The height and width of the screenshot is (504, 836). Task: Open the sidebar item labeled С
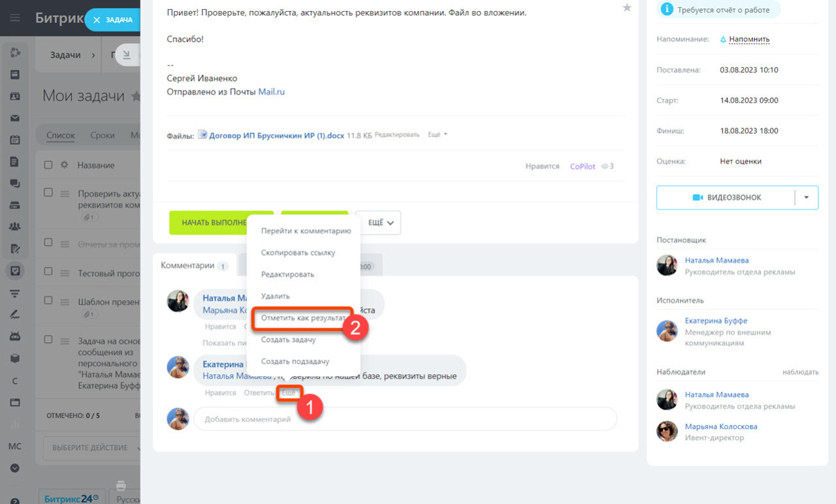[14, 381]
